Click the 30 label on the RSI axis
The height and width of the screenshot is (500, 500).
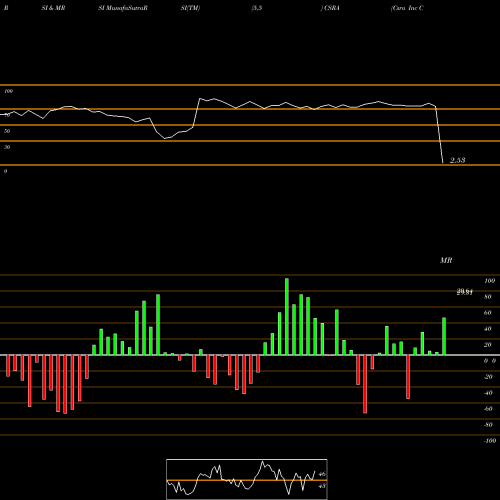point(7,147)
